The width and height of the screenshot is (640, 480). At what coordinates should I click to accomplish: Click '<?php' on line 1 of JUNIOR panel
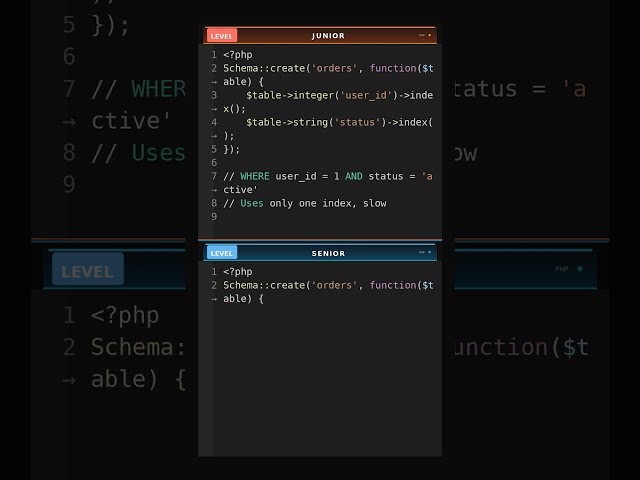point(238,55)
